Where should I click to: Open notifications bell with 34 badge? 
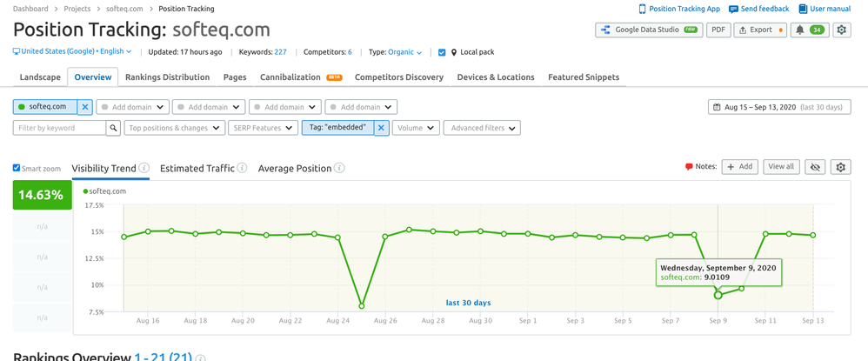810,30
